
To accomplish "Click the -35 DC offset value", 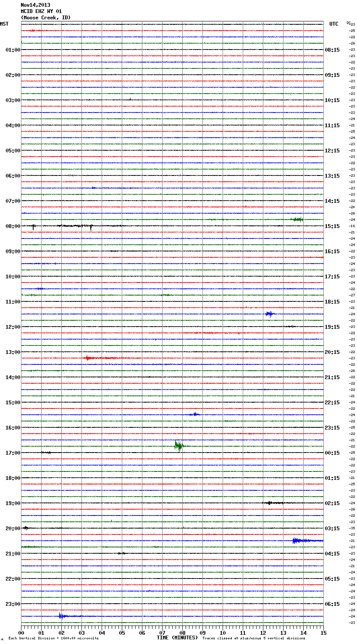I will [x=352, y=529].
